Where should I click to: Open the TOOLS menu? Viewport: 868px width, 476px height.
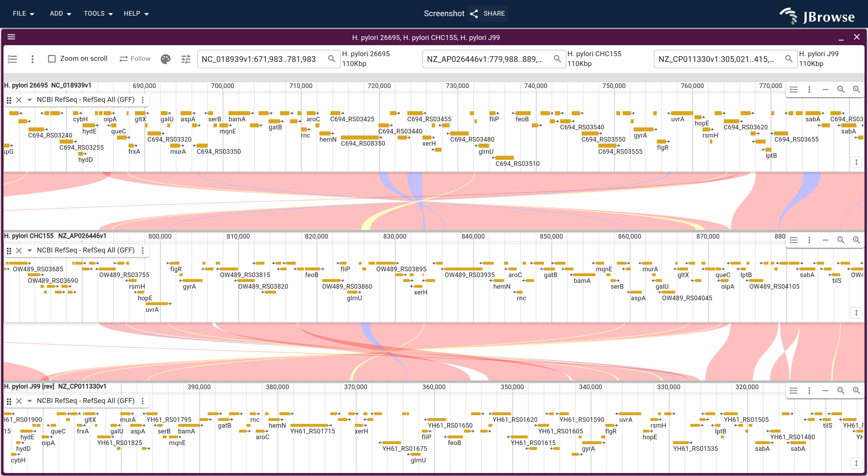98,14
